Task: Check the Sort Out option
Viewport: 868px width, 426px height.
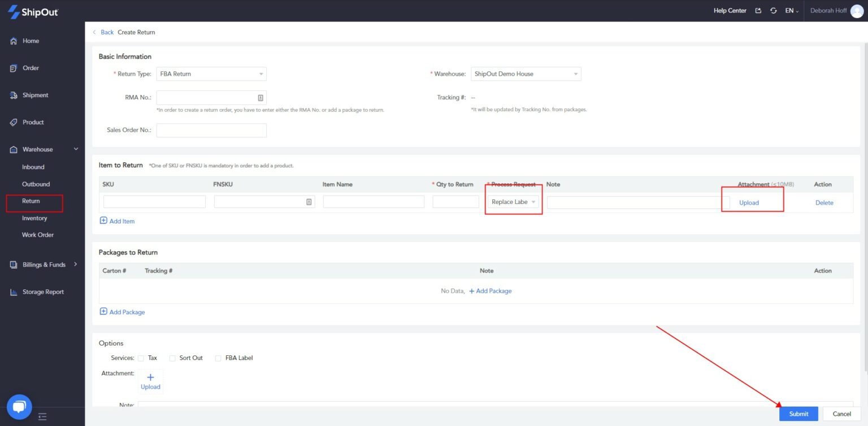Action: (172, 358)
